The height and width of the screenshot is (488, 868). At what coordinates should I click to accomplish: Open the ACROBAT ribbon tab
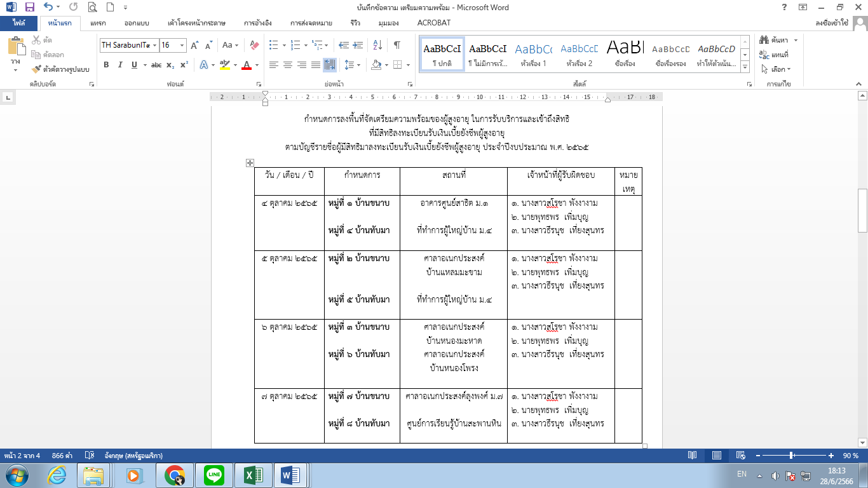coord(433,23)
